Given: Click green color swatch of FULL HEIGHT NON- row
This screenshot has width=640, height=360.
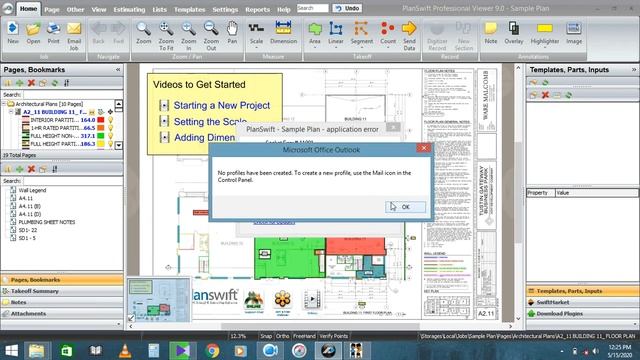Looking at the screenshot, I should [100, 136].
